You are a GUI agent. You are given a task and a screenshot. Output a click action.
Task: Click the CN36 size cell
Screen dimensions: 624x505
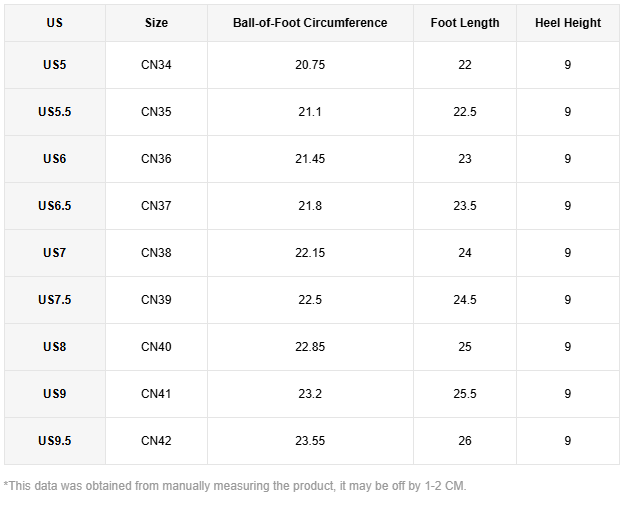point(156,159)
